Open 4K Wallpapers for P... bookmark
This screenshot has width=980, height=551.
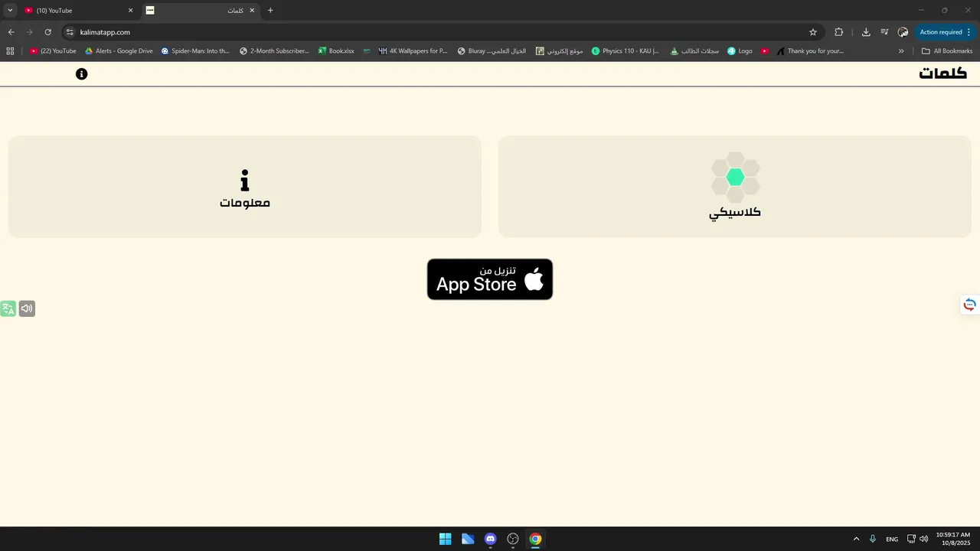[x=413, y=51]
